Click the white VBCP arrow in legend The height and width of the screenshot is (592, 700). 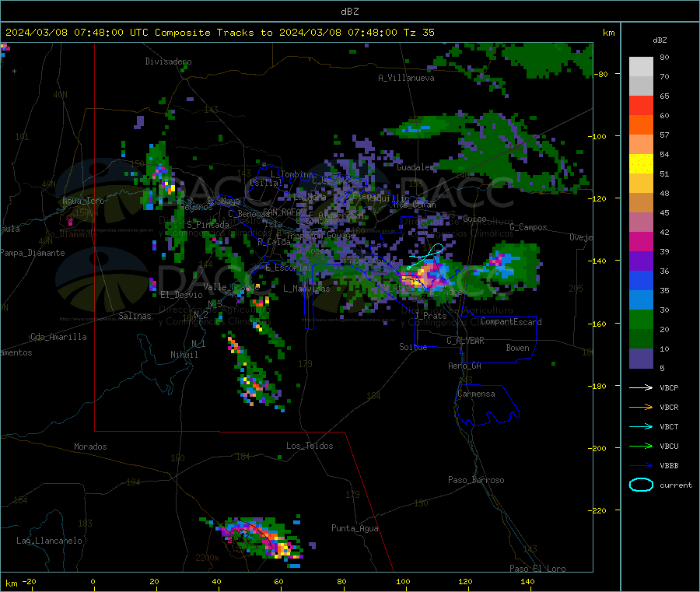click(641, 387)
